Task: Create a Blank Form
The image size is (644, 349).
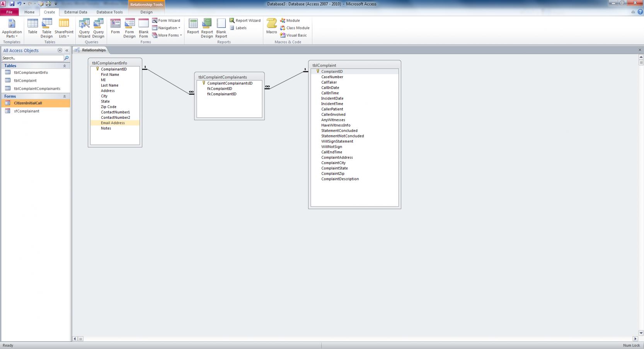Action: tap(143, 28)
